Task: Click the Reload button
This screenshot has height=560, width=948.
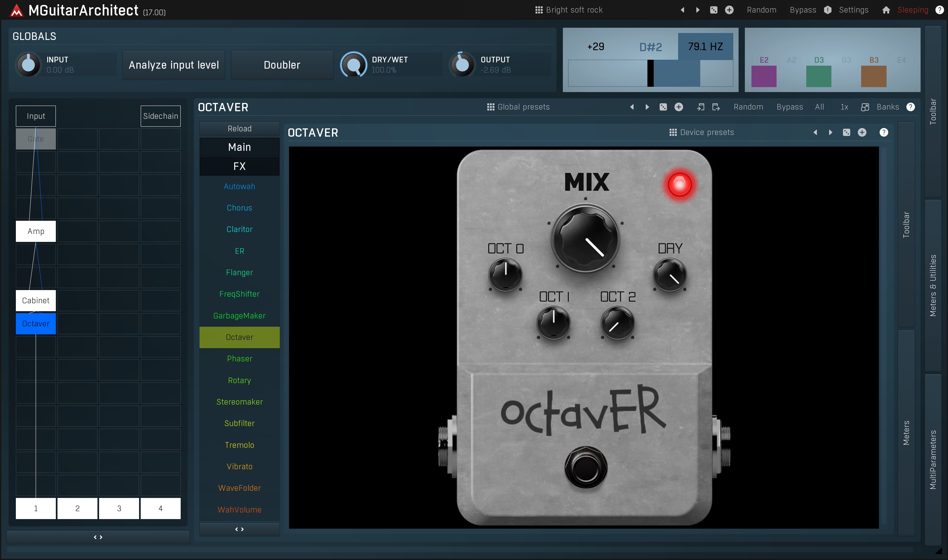Action: point(239,129)
